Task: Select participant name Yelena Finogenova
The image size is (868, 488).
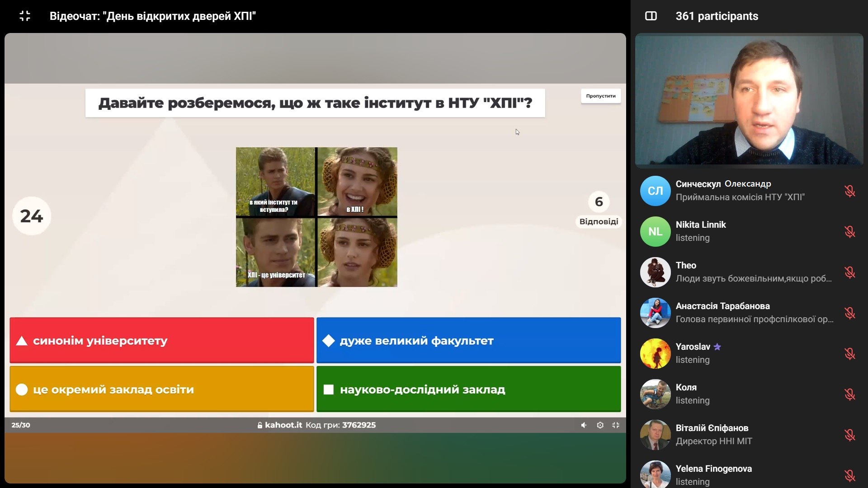Action: pos(713,469)
